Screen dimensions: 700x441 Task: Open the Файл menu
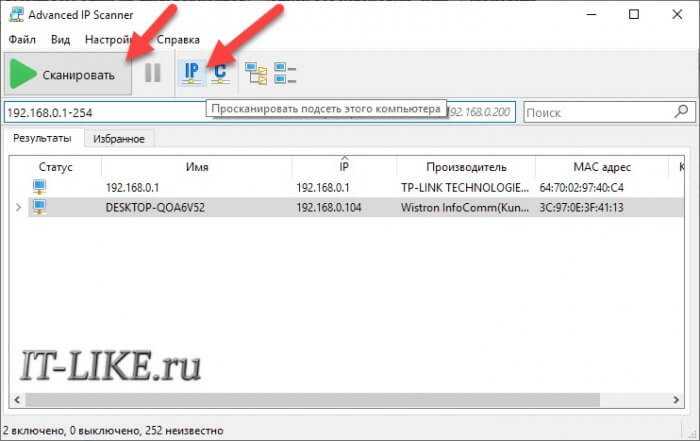pos(22,40)
